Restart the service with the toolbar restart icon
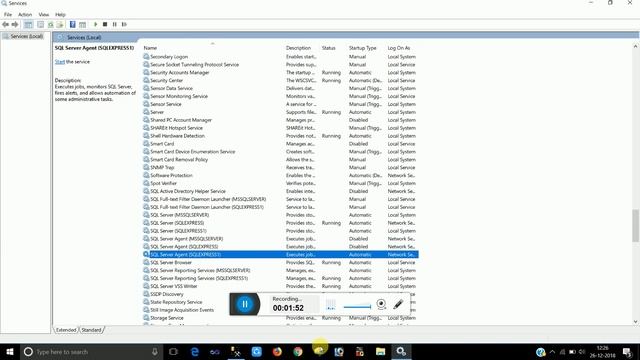This screenshot has height=360, width=640. [x=124, y=24]
